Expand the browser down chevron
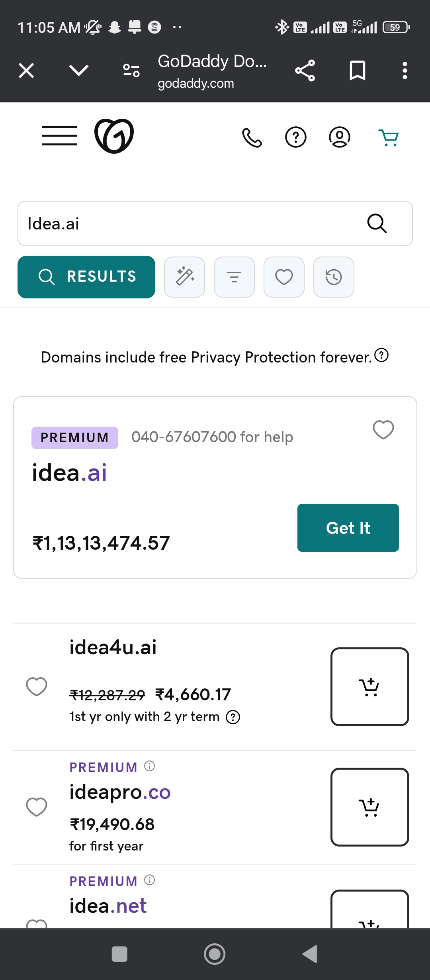The image size is (430, 980). click(x=79, y=71)
